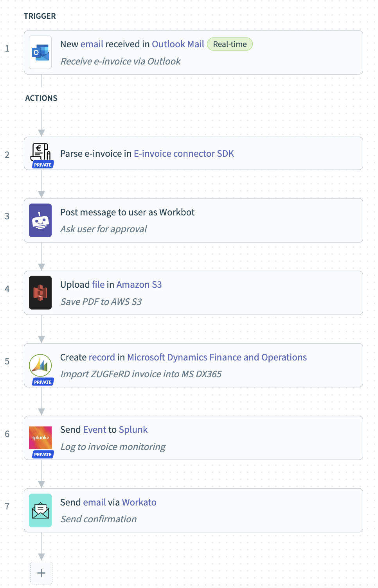Click the Splunk link in step 6

coord(133,430)
